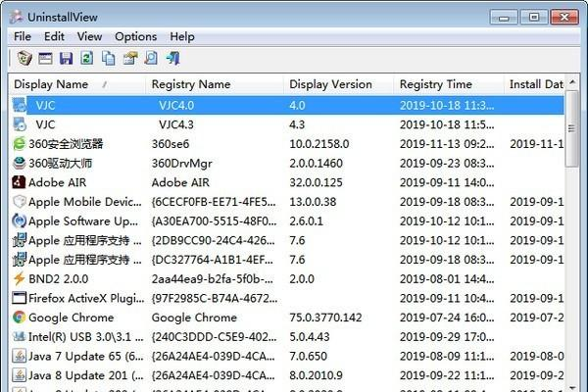Screen dimensions: 588x392
Task: Click the Apple Software Update row icon
Action: coord(20,220)
